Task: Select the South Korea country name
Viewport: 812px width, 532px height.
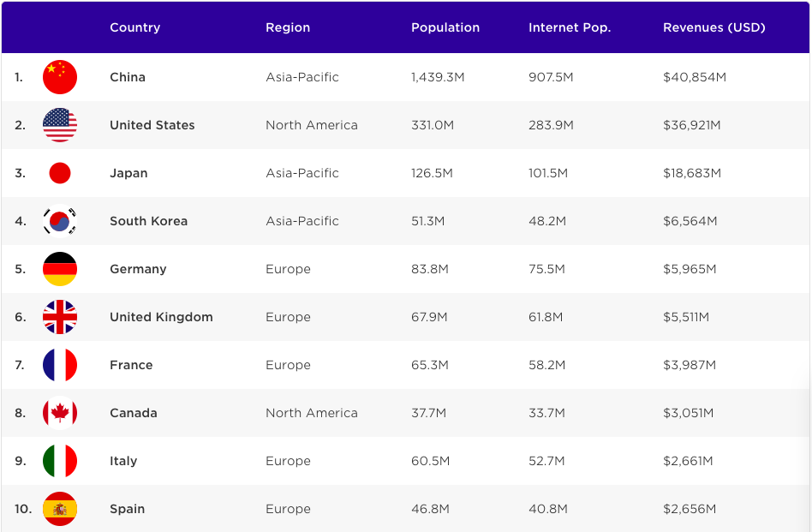Action: click(148, 221)
